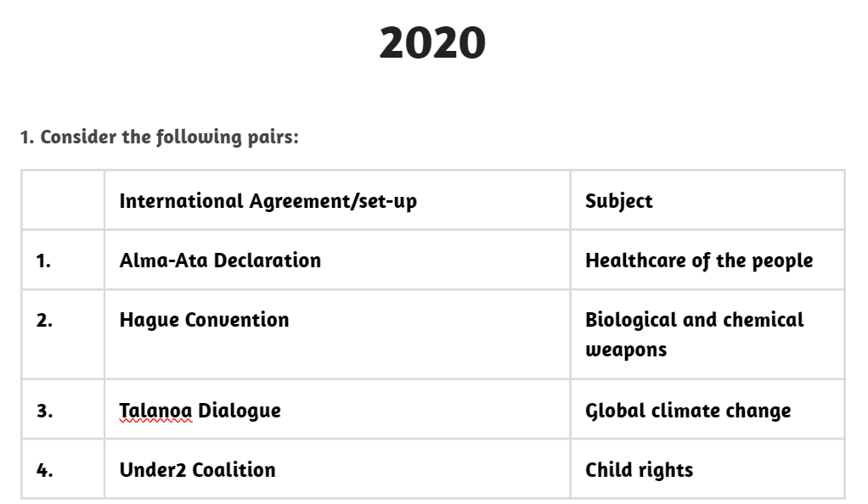Screen dimensions: 868x504
Task: Click the 'Biological and chemical' text line
Action: pos(694,320)
